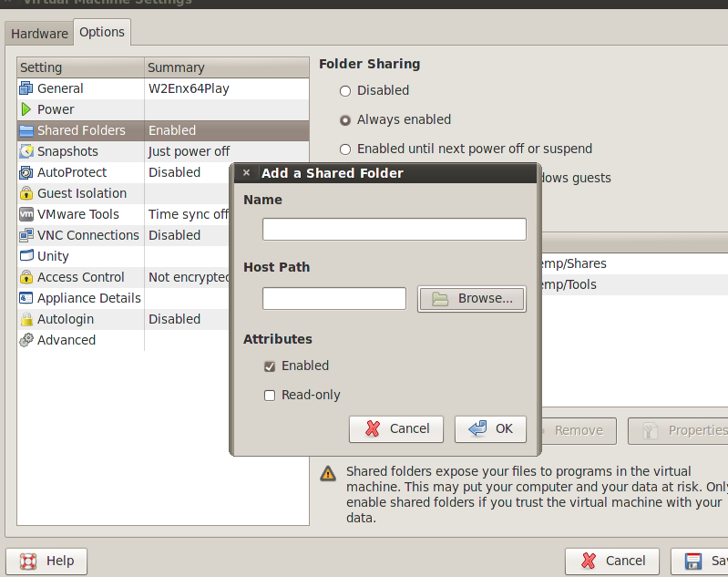Click the Appliance Details icon

26,298
